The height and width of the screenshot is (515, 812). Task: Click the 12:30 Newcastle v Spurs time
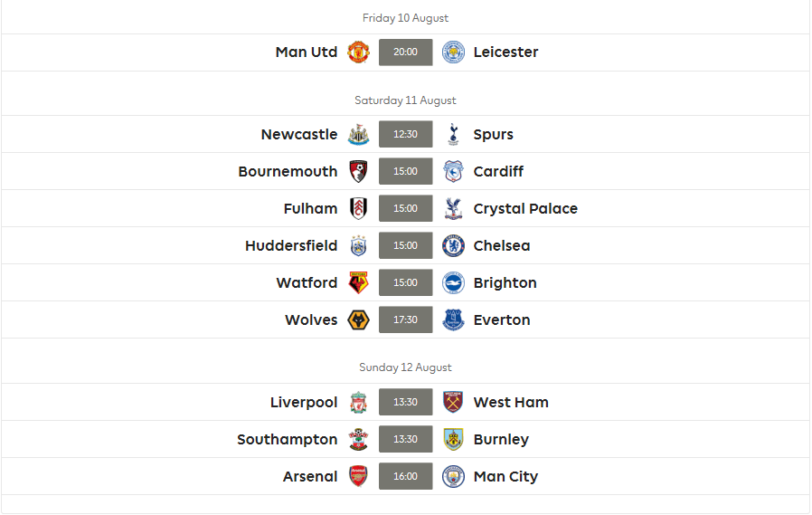[405, 134]
